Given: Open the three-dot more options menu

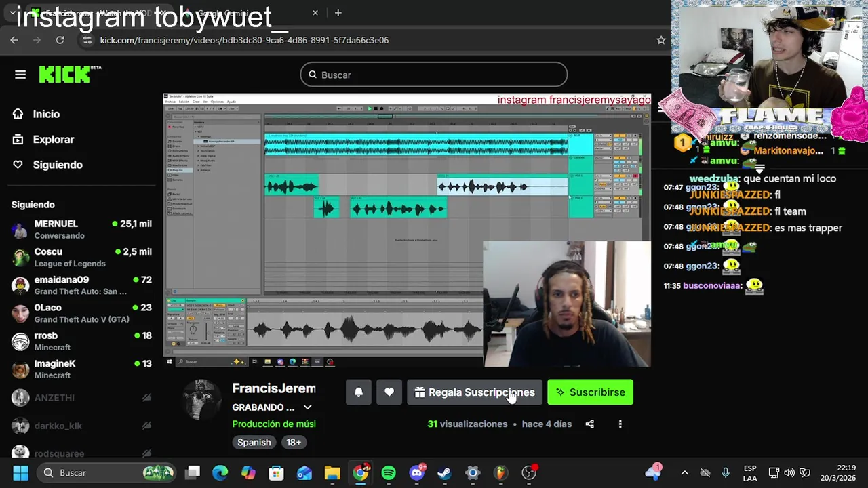Looking at the screenshot, I should pos(620,424).
